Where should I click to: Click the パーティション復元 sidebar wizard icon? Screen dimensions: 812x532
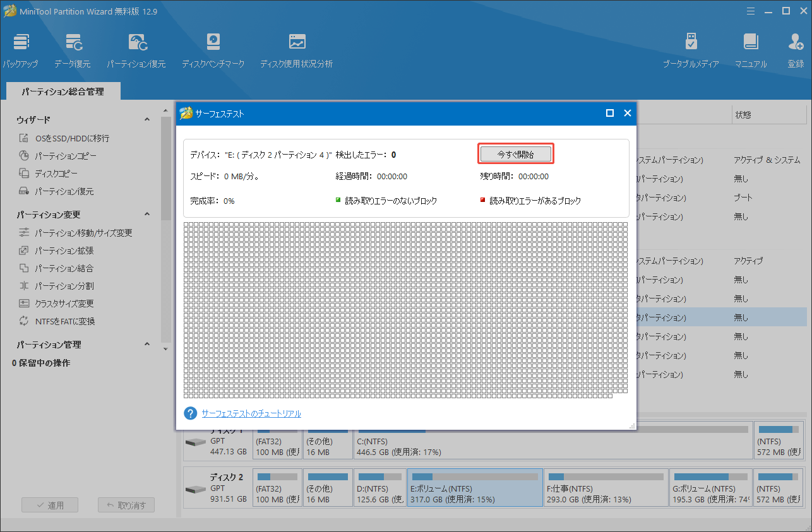[x=24, y=191]
